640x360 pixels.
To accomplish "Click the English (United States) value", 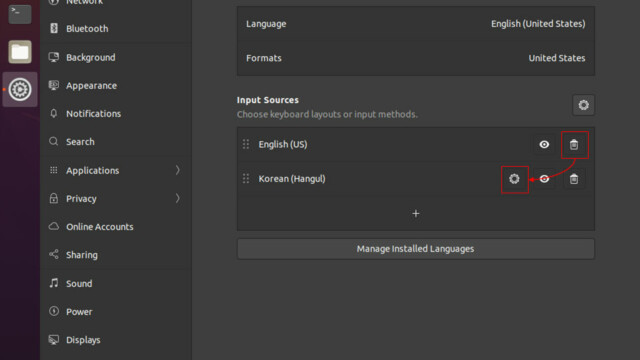I will coord(538,24).
